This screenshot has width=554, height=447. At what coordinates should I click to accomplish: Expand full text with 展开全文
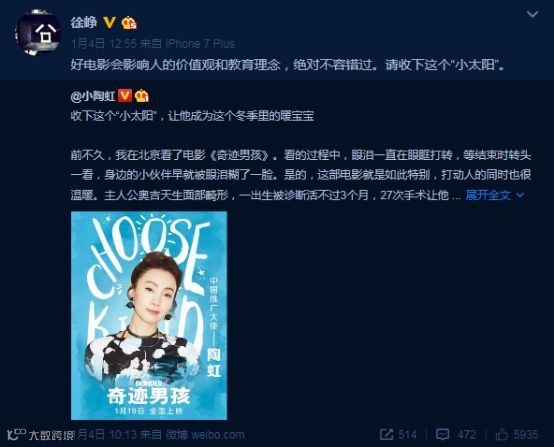click(x=488, y=195)
